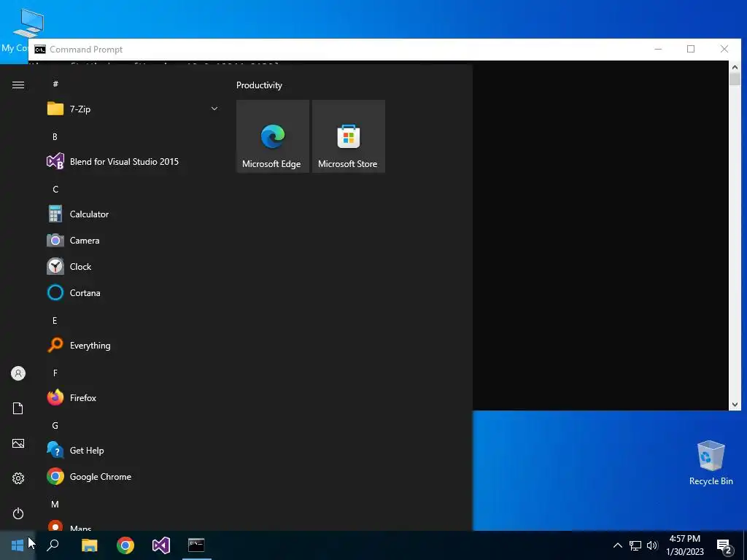Open the notification center icon
747x560 pixels.
[724, 546]
